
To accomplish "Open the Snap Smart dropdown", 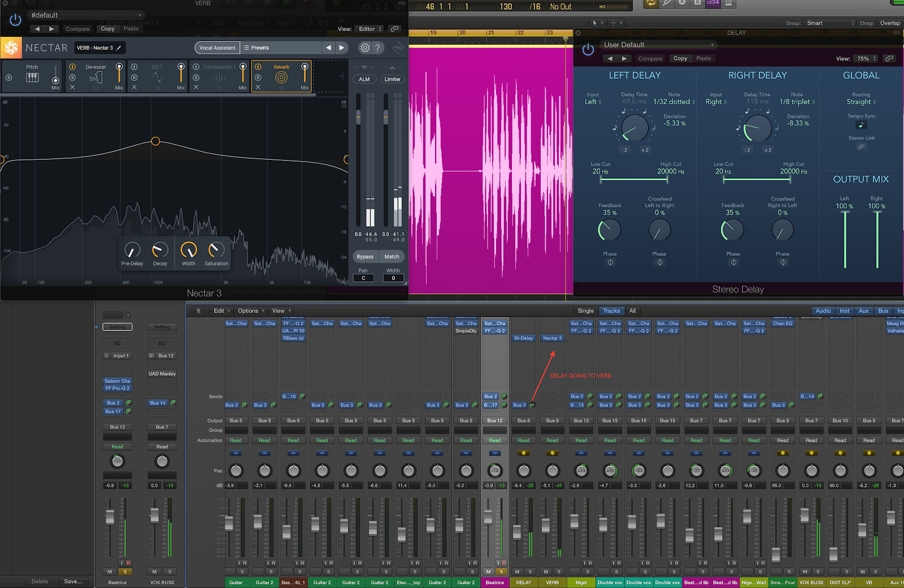I will (831, 23).
